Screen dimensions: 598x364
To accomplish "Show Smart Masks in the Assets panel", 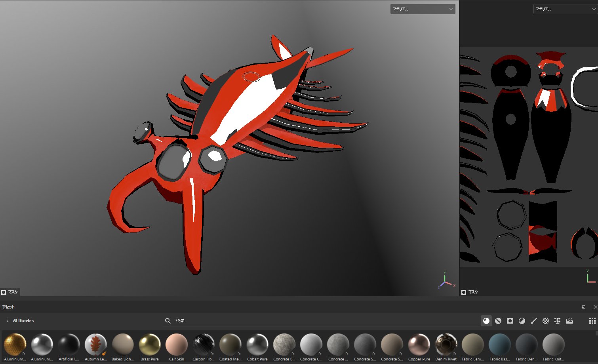I will 510,321.
